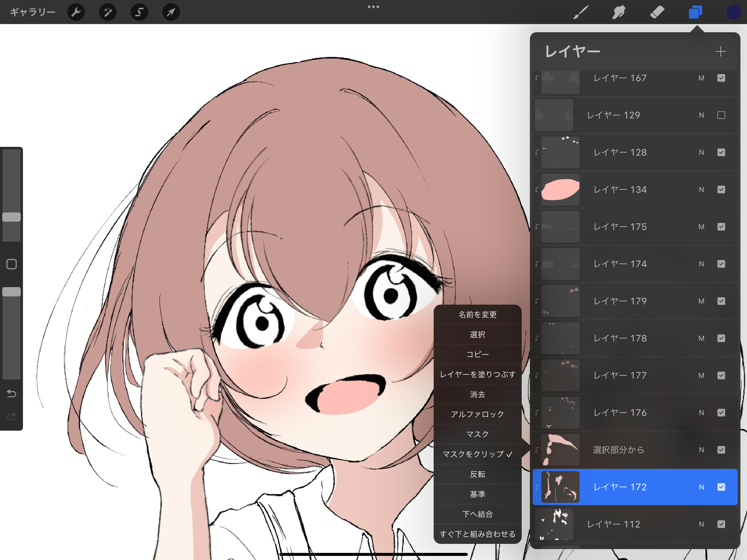Select the レイヤー 134 pink thumbnail
747x560 pixels.
click(x=560, y=189)
